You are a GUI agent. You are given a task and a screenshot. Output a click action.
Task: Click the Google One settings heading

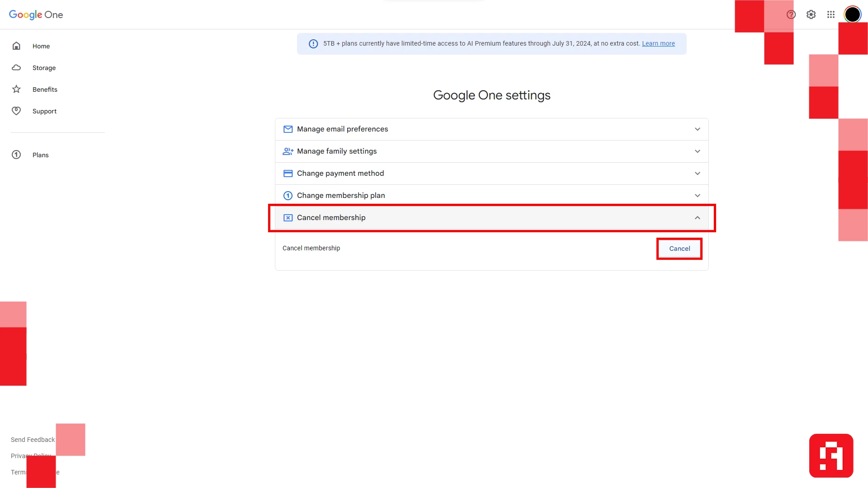491,95
